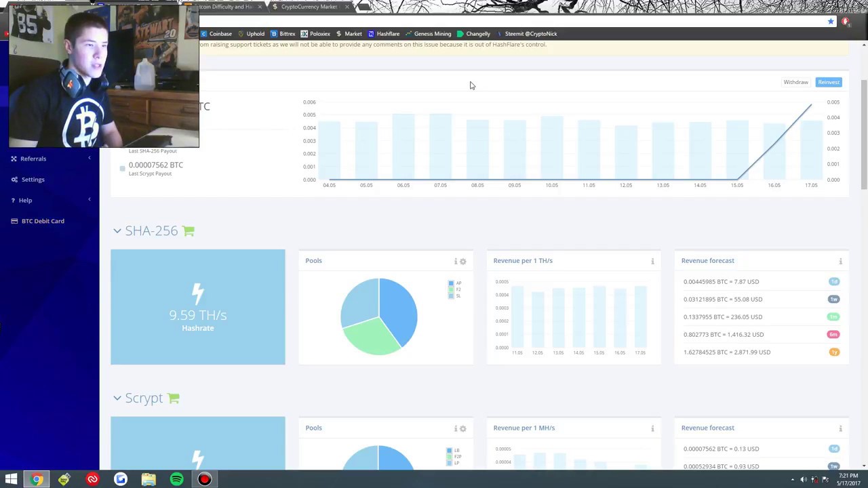The height and width of the screenshot is (488, 868).
Task: Click the SHA-256 pools pie chart
Action: tap(379, 317)
